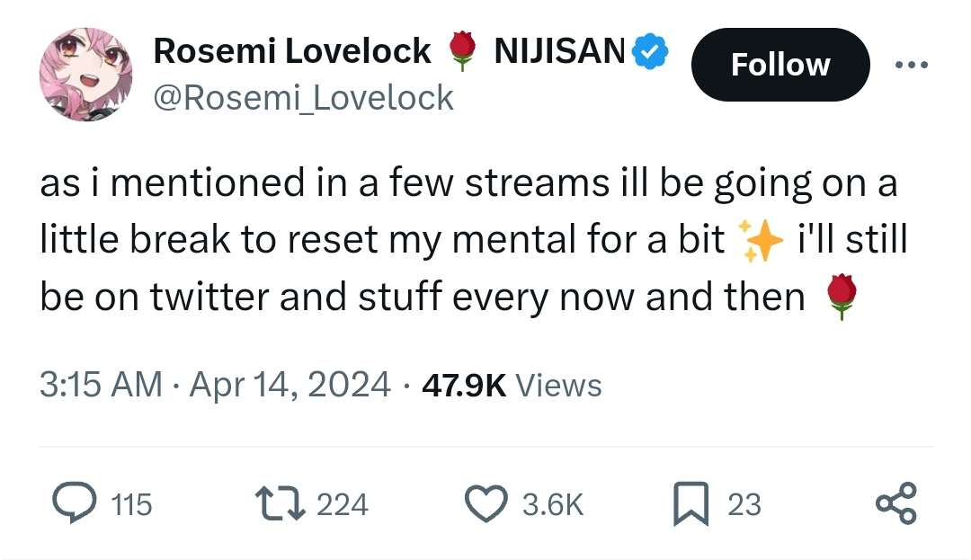Viewport: 971px width, 560px height.
Task: Click the 3.6K likes count
Action: [552, 504]
